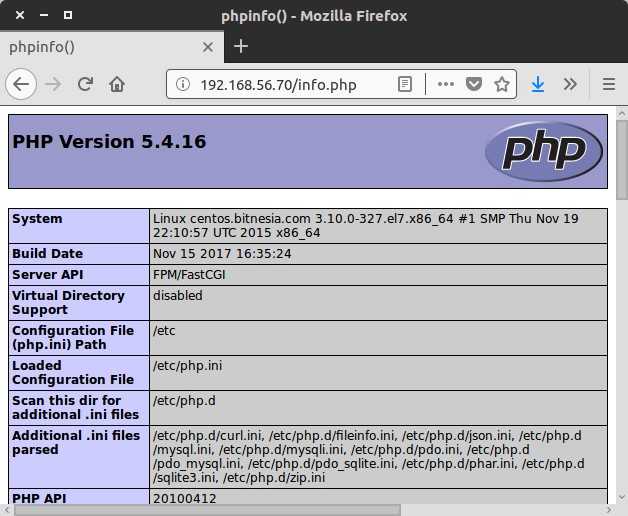Screen dimensions: 628x516
Task: Open the downloads arrow panel
Action: 537,84
